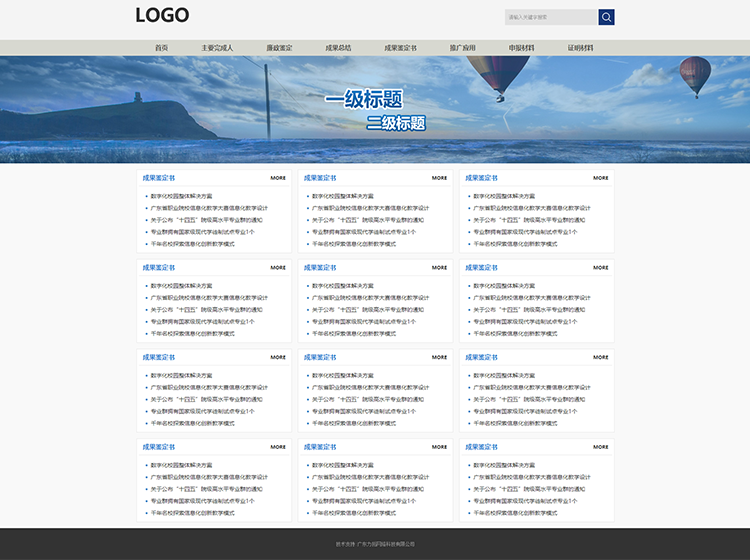Viewport: 750px width, 560px height.
Task: Click MORE in the first row's right panel
Action: (x=600, y=178)
